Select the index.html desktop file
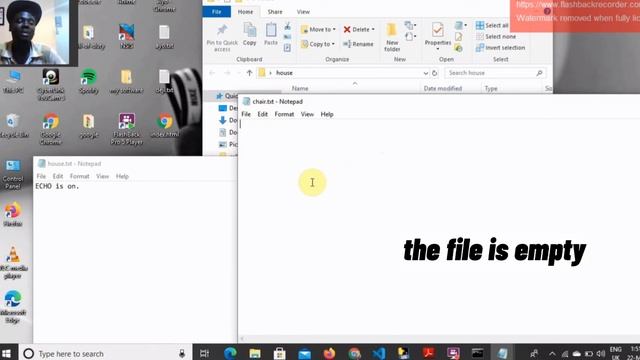 pos(165,125)
